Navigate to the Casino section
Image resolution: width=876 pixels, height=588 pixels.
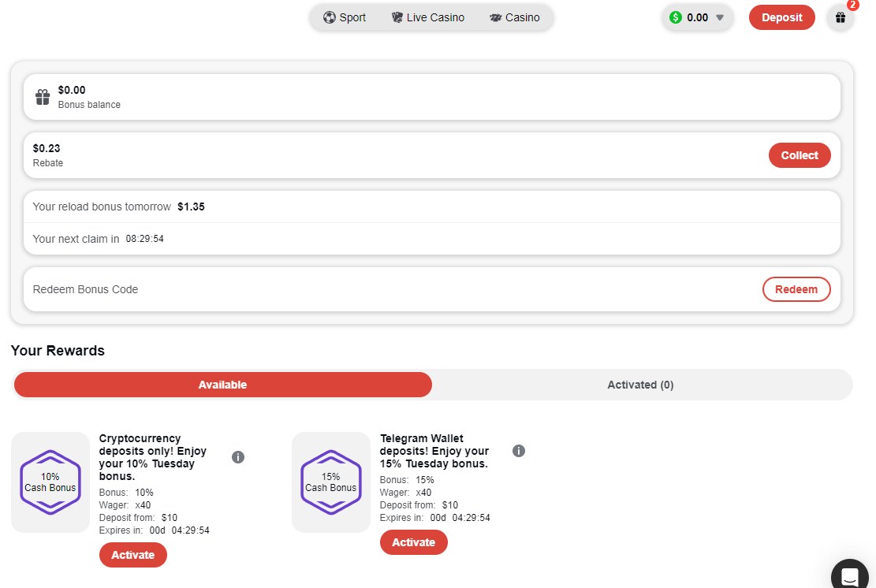pos(515,17)
